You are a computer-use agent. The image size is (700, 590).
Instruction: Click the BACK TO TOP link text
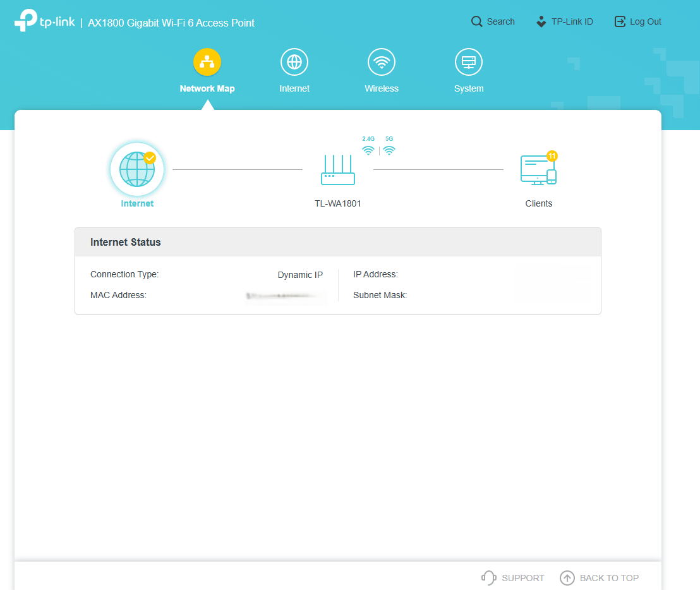coord(609,578)
